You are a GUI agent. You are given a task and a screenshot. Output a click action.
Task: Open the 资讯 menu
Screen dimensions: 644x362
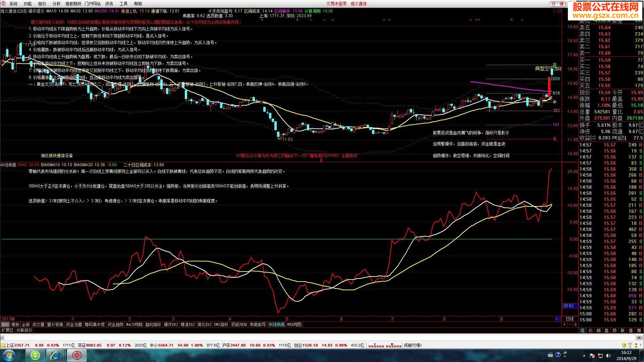[109, 4]
